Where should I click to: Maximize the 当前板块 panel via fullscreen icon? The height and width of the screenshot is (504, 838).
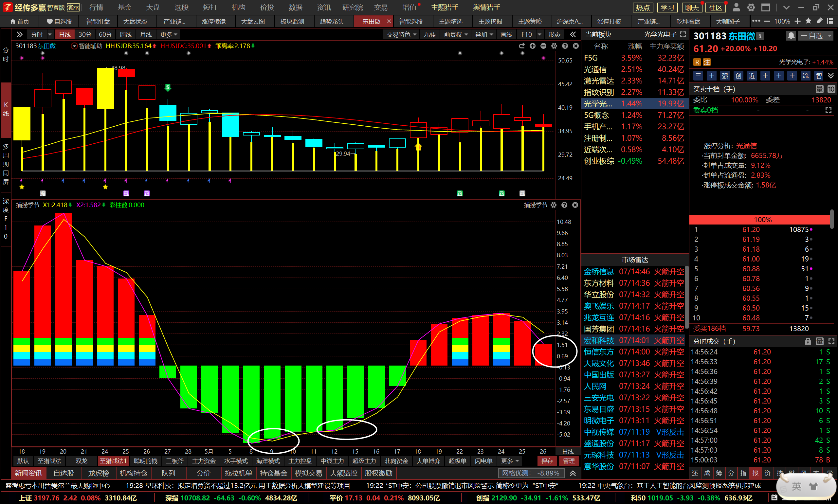(x=683, y=34)
